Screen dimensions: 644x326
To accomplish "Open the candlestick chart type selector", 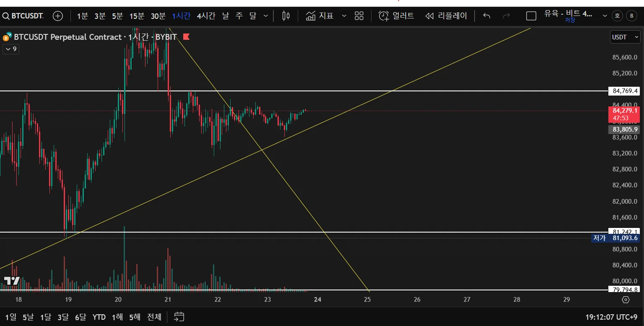I will [x=286, y=16].
